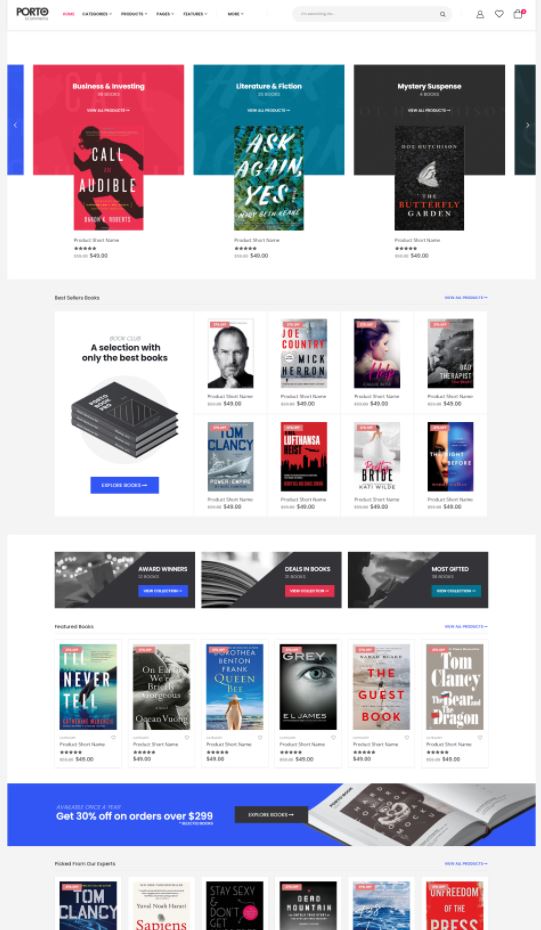The width and height of the screenshot is (541, 930).
Task: Click Explore Books button under book club
Action: pyautogui.click(x=125, y=485)
